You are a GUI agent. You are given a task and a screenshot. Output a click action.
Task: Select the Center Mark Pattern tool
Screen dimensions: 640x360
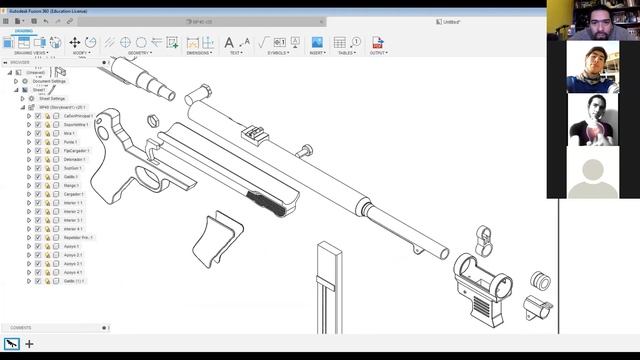pyautogui.click(x=141, y=42)
